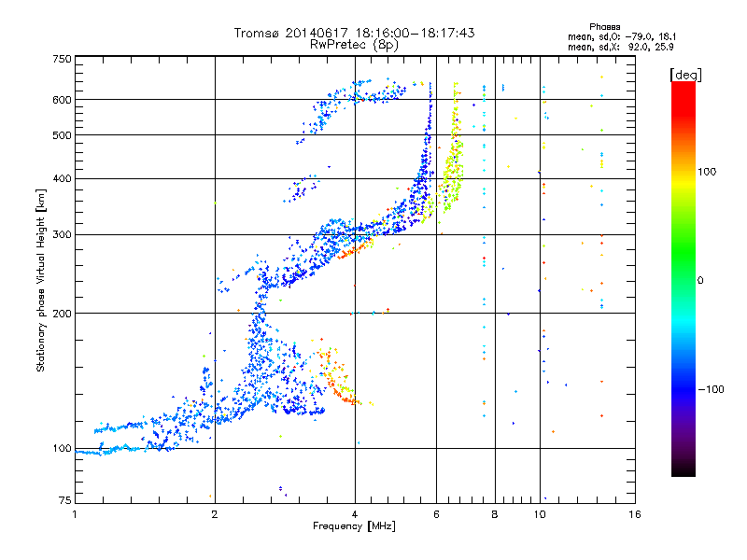Click the y-axis tick label '100'
This screenshot has width=747, height=560.
pyautogui.click(x=62, y=449)
